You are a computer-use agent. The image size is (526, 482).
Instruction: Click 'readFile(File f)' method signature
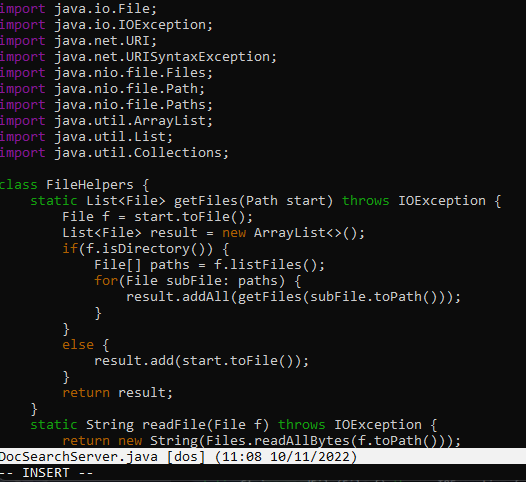pos(205,425)
